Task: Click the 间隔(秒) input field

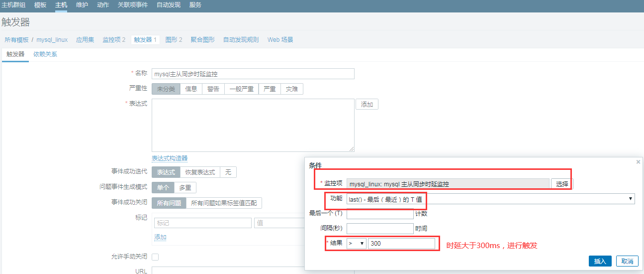Action: click(380, 229)
